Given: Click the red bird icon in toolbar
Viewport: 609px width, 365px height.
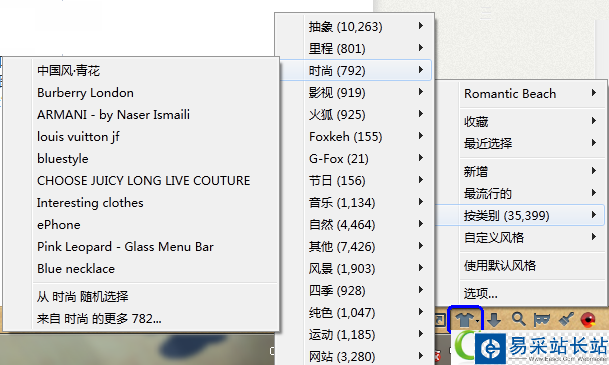Looking at the screenshot, I should pyautogui.click(x=588, y=320).
